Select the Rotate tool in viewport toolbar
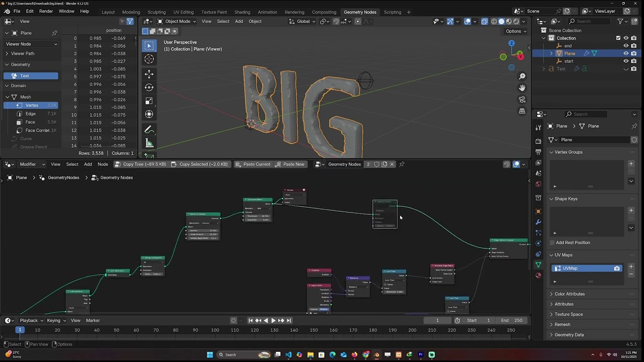Screen dimensions: 644x362 pyautogui.click(x=149, y=87)
